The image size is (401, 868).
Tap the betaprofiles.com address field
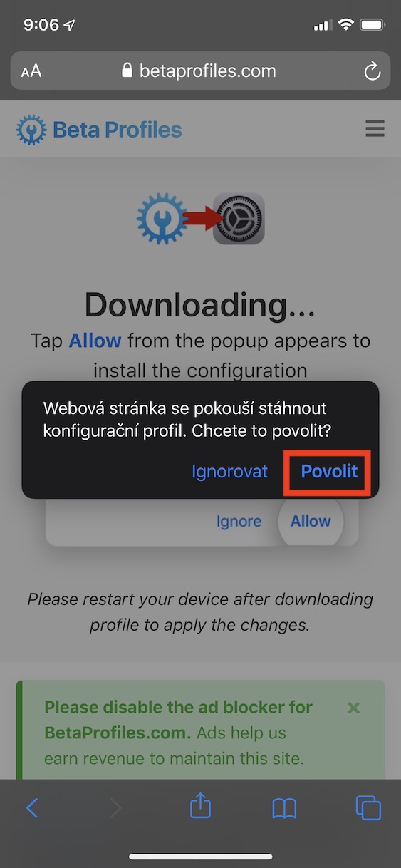tap(200, 71)
